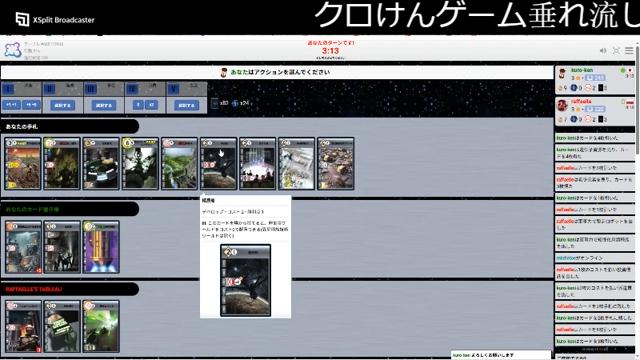
Task: Select the green jungle world hand card
Action: click(179, 164)
